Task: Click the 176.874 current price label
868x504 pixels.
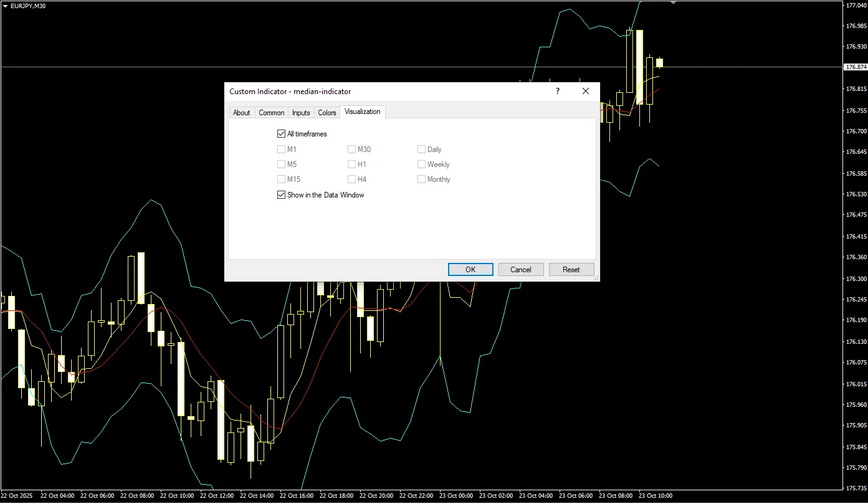Action: tap(855, 67)
